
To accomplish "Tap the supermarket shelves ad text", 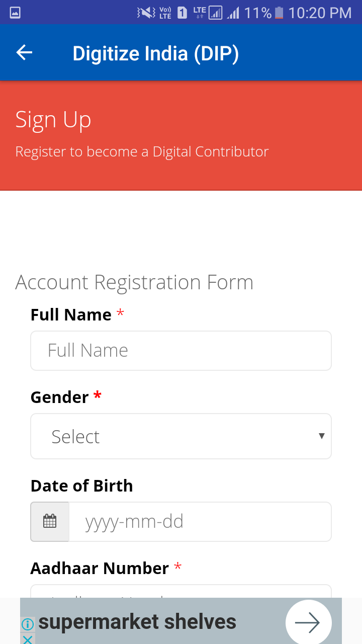I will click(137, 622).
